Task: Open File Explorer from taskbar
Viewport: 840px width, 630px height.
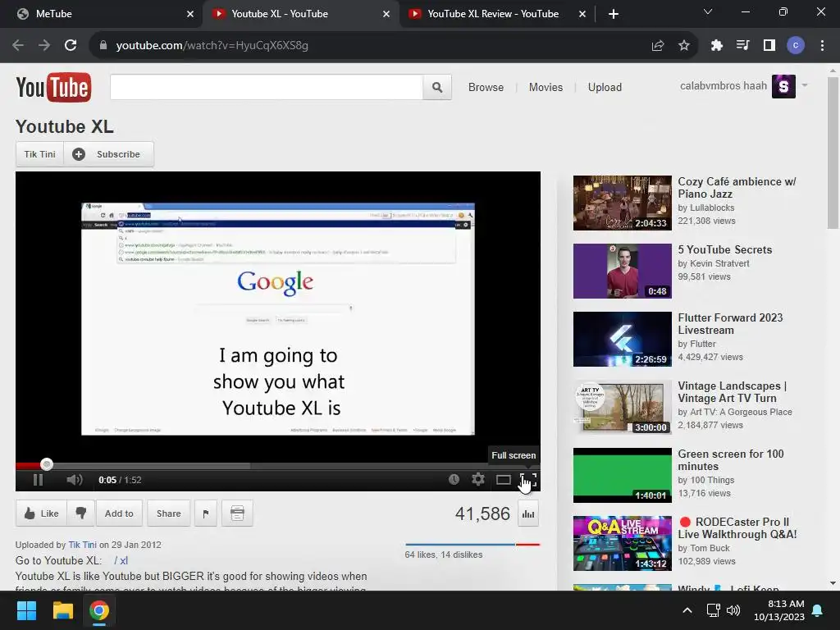Action: (x=62, y=610)
